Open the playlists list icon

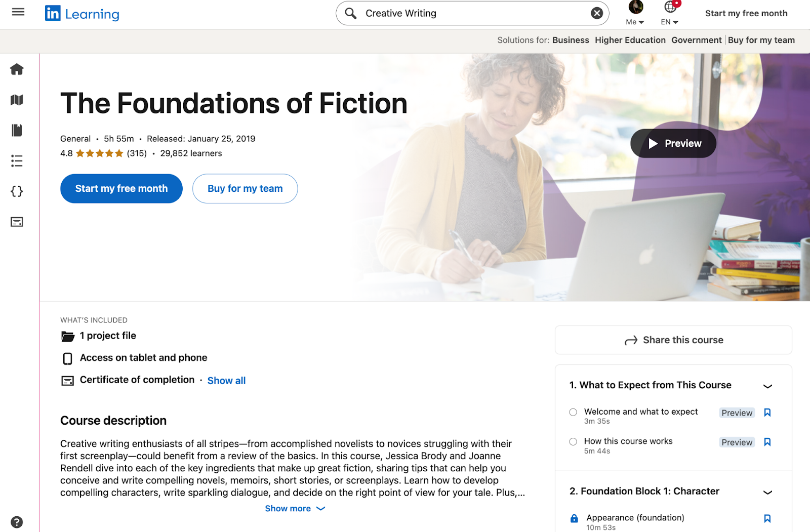17,161
